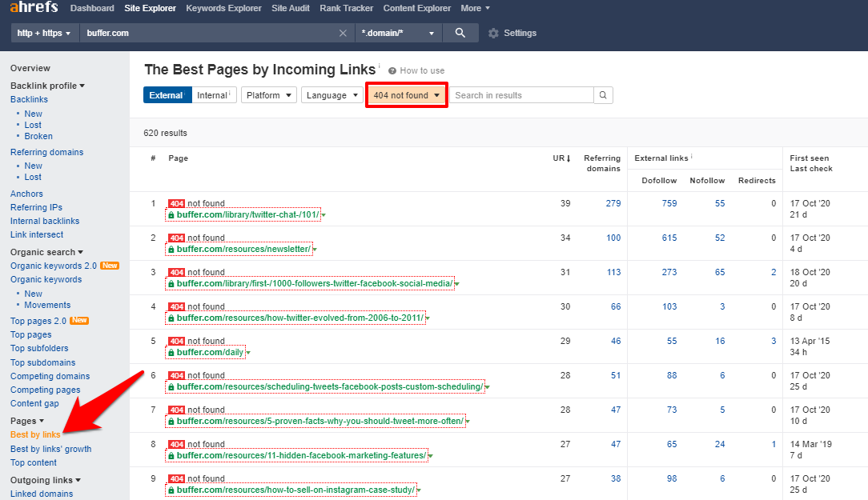This screenshot has height=500, width=868.
Task: Click the magnifier search button beside domain mode
Action: [460, 33]
